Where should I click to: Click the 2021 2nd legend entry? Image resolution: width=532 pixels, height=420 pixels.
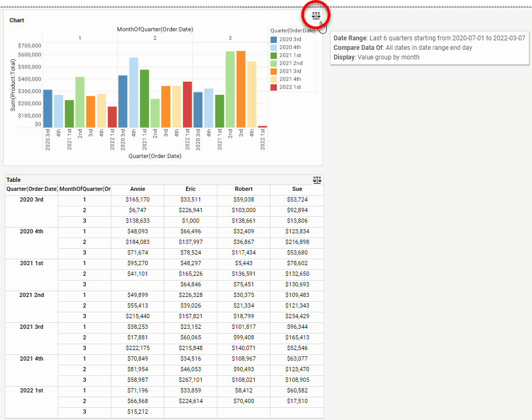click(290, 63)
